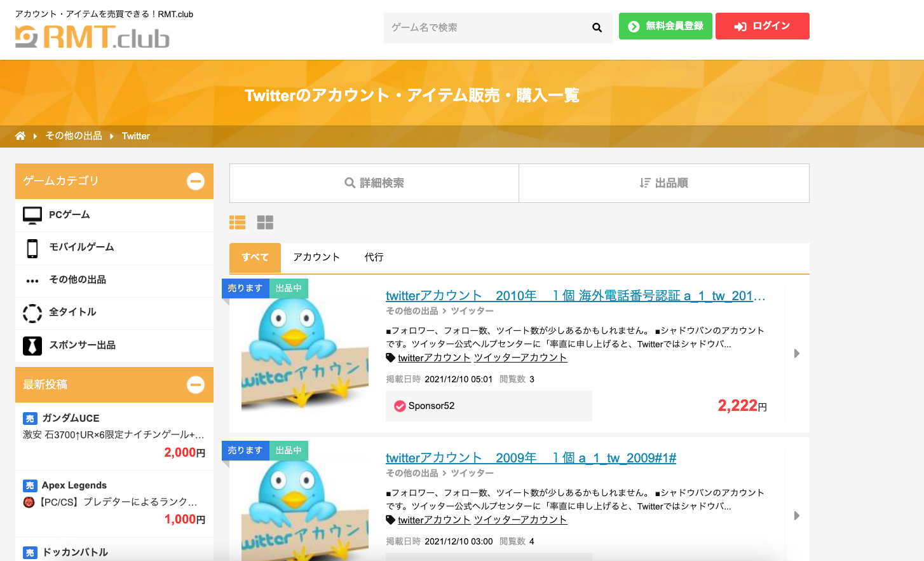This screenshot has height=561, width=924.
Task: Click ツイッター category under 2010年 listing
Action: click(x=472, y=311)
